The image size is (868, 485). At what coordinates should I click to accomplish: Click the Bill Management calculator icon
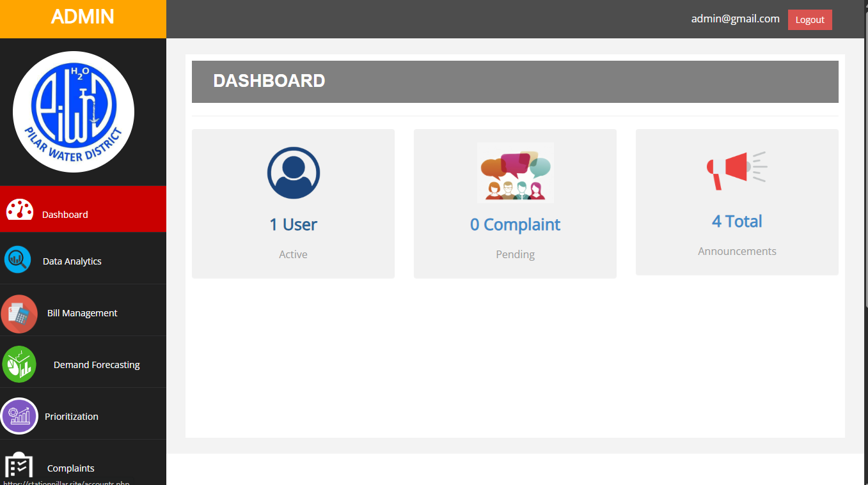tap(19, 314)
